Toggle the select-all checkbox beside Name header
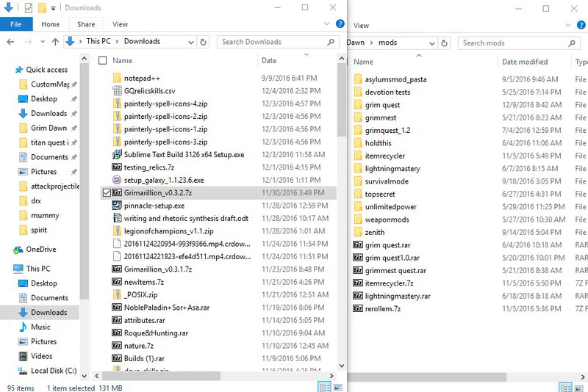588x392 pixels. pyautogui.click(x=102, y=60)
